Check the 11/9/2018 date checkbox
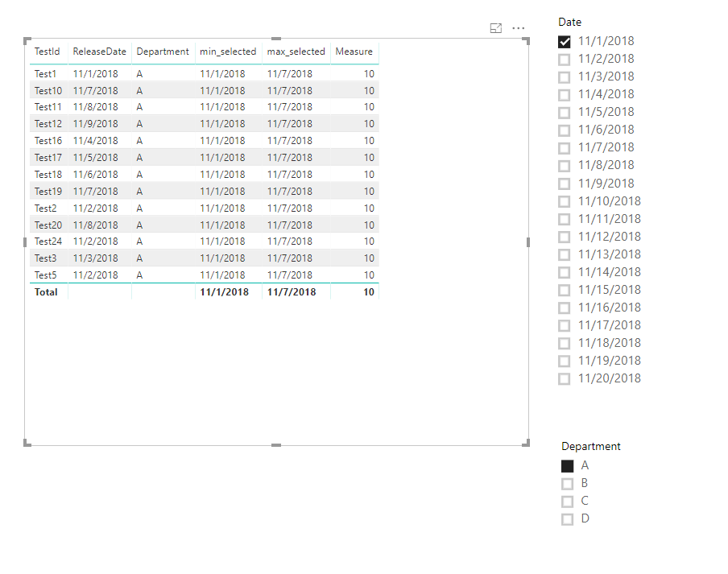The height and width of the screenshot is (574, 728). tap(564, 184)
